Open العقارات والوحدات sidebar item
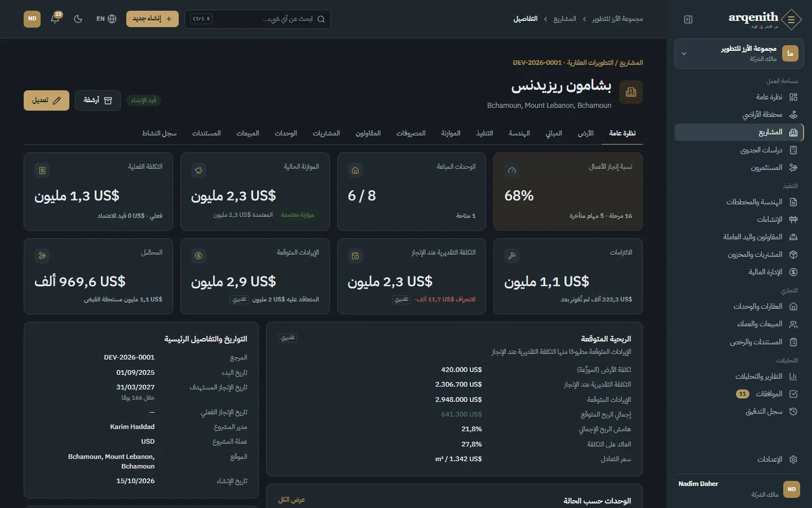This screenshot has width=812, height=508. tap(739, 306)
